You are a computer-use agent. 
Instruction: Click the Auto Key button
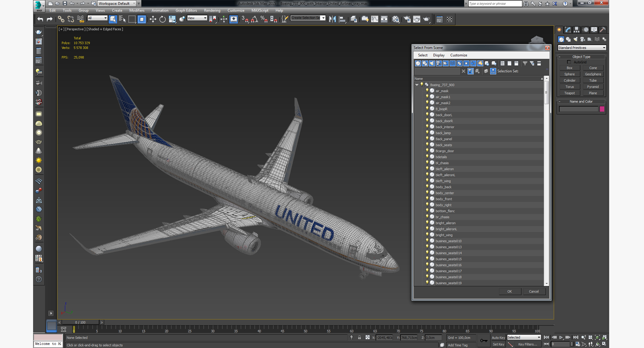[x=498, y=338]
